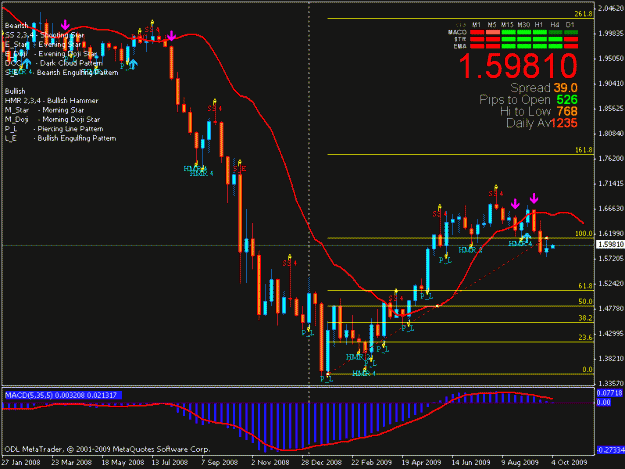Image resolution: width=625 pixels, height=469 pixels.
Task: Click the M30 timeframe header
Action: (523, 25)
